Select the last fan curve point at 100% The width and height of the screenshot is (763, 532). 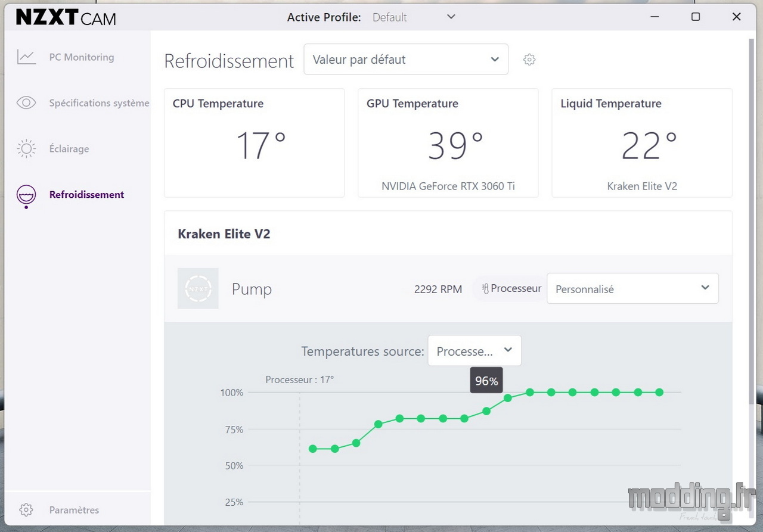(x=659, y=392)
